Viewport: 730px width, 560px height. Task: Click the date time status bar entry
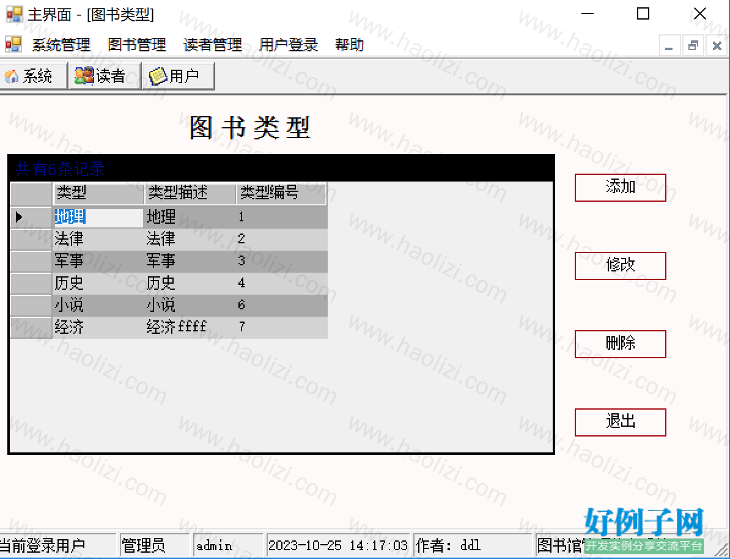(x=338, y=545)
